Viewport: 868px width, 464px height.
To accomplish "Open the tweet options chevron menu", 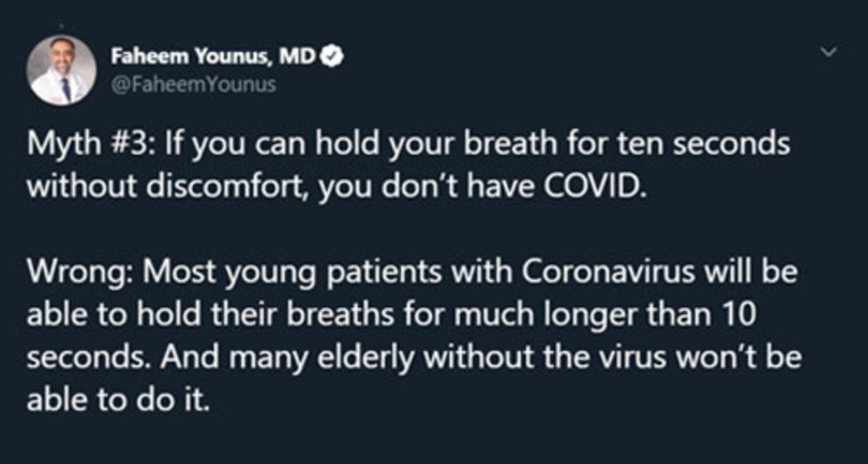I will coord(831,52).
